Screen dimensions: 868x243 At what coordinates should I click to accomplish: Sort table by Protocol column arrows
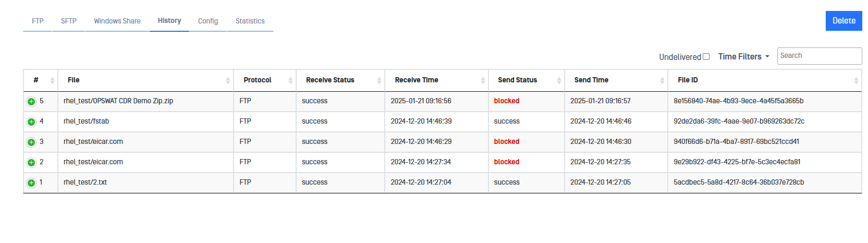[290, 80]
